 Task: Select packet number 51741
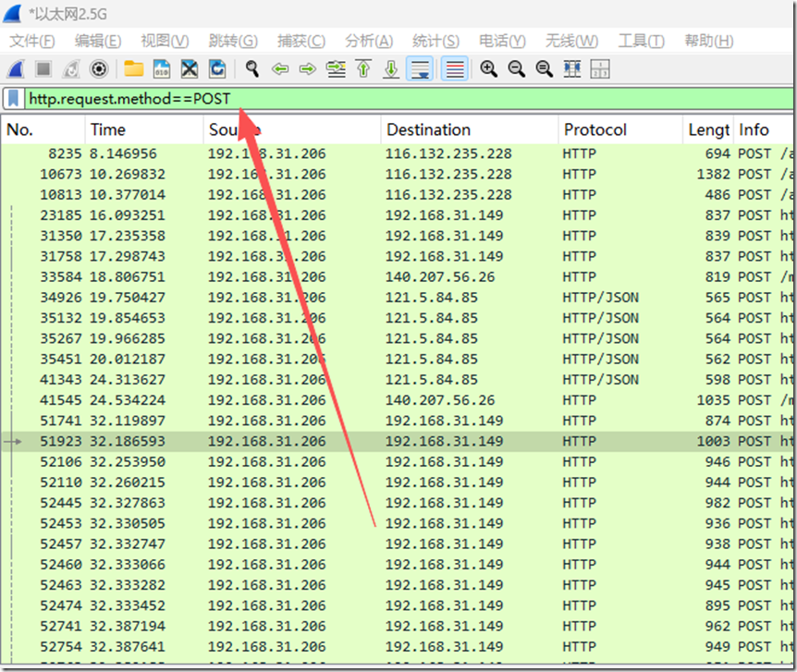click(397, 421)
